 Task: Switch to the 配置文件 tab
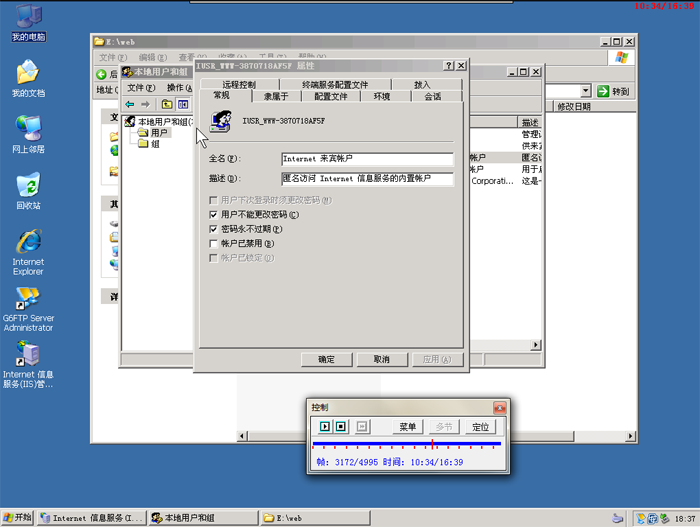[330, 96]
